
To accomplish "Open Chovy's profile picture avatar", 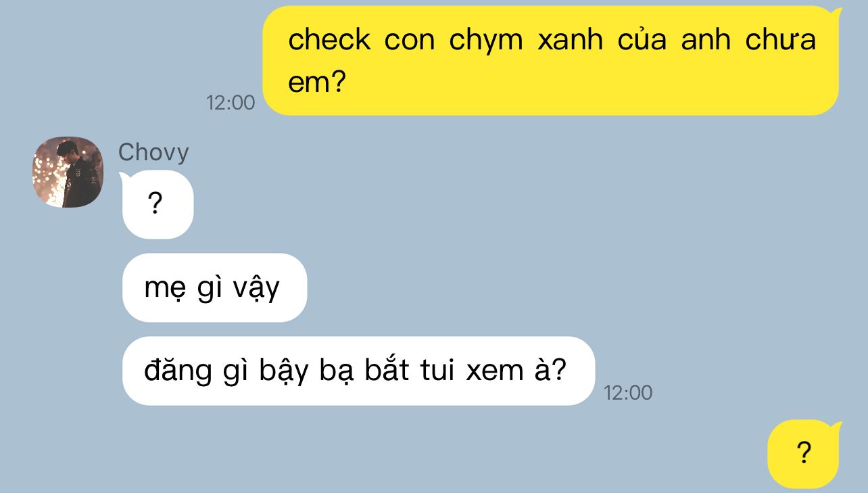I will pos(68,172).
